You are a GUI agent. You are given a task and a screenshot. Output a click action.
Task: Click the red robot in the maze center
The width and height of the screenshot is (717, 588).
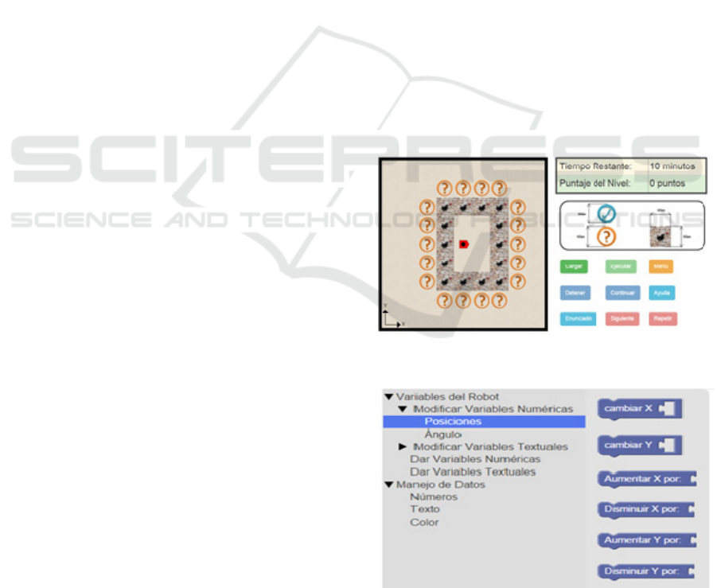(x=463, y=244)
